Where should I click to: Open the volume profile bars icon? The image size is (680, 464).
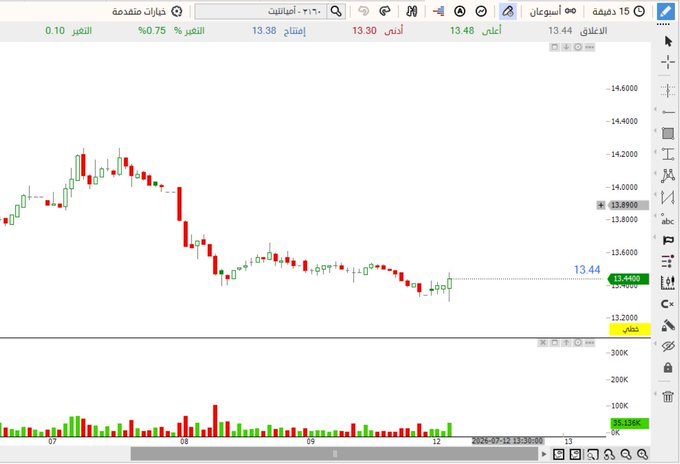438,11
